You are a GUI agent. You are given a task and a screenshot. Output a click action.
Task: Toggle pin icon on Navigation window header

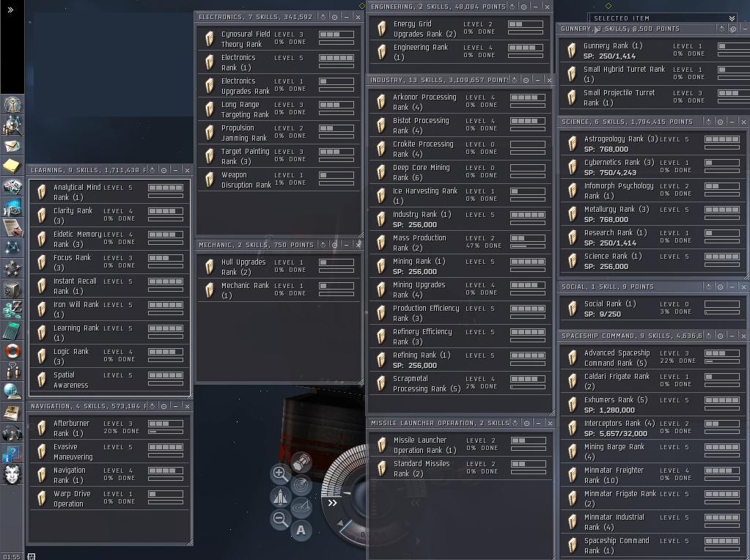click(x=152, y=406)
